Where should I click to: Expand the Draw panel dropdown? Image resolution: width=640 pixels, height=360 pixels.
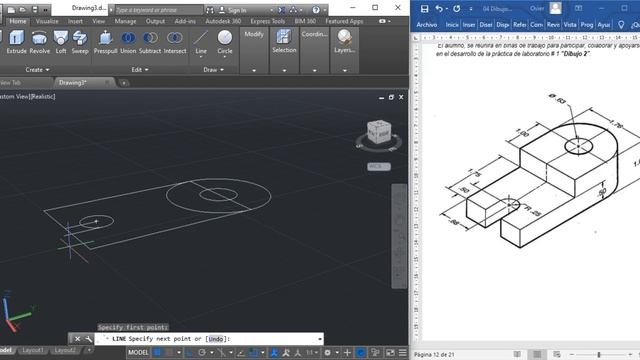coord(214,70)
